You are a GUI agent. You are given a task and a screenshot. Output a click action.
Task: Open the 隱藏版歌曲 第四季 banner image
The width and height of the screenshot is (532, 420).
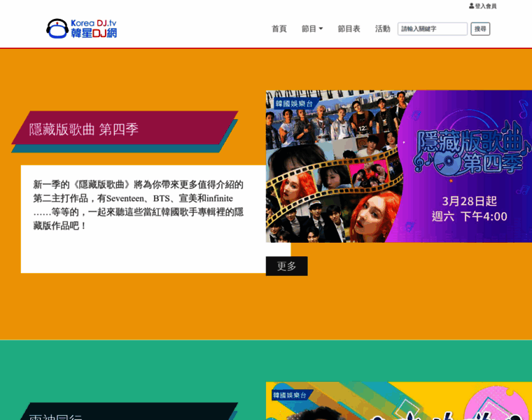tap(399, 166)
